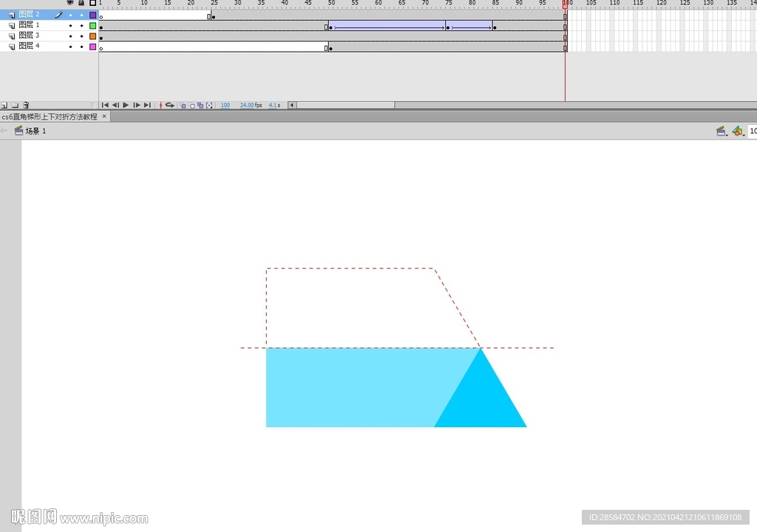
Task: Click the 场景 1 scene breadcrumb
Action: point(35,132)
